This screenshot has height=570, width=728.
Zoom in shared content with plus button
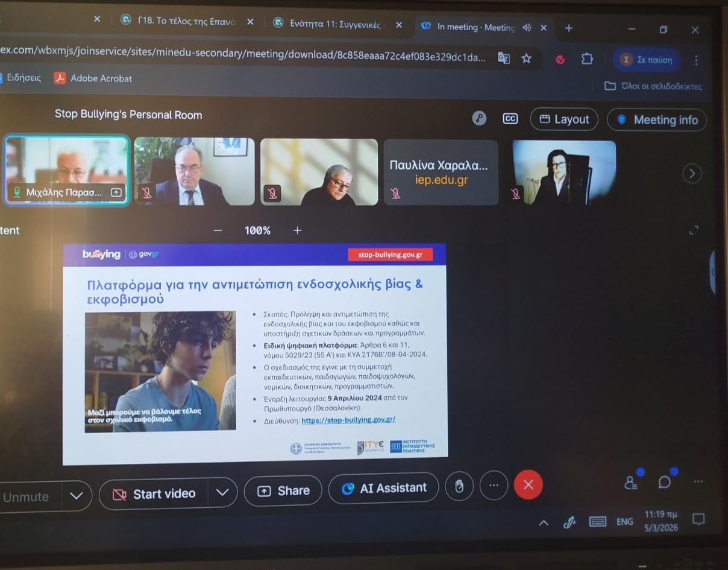pos(297,230)
